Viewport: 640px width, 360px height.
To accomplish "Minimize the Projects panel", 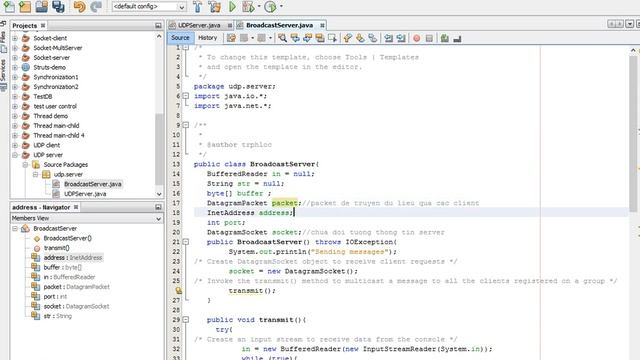I will [x=158, y=25].
